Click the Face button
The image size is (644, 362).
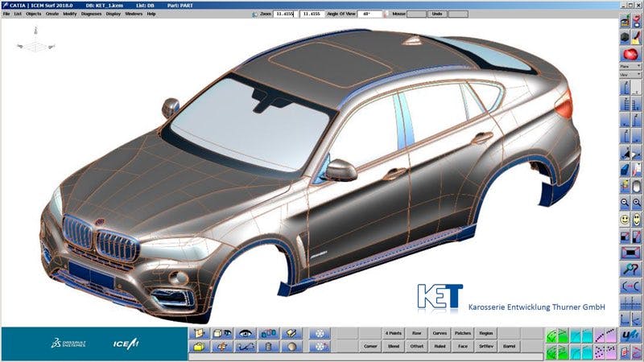462,346
